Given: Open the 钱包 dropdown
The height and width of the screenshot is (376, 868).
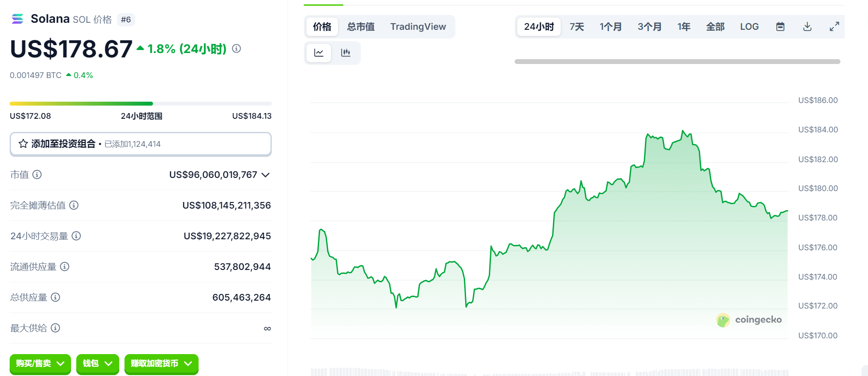Looking at the screenshot, I should [98, 364].
